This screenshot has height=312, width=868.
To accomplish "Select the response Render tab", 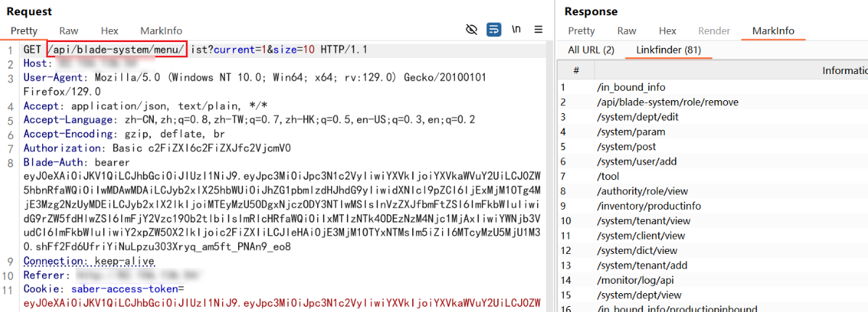I will (x=714, y=31).
